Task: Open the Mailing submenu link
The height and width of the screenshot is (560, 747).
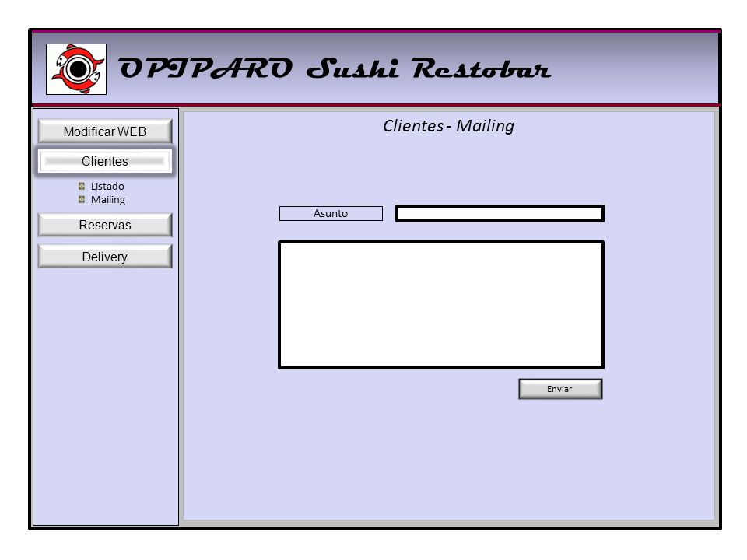Action: click(108, 200)
